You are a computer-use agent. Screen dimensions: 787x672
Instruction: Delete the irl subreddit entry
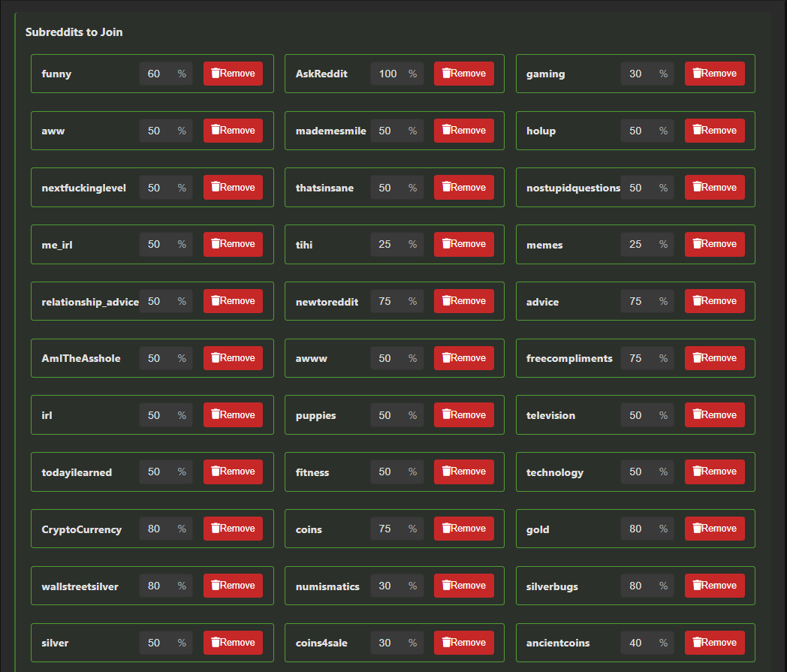point(233,415)
